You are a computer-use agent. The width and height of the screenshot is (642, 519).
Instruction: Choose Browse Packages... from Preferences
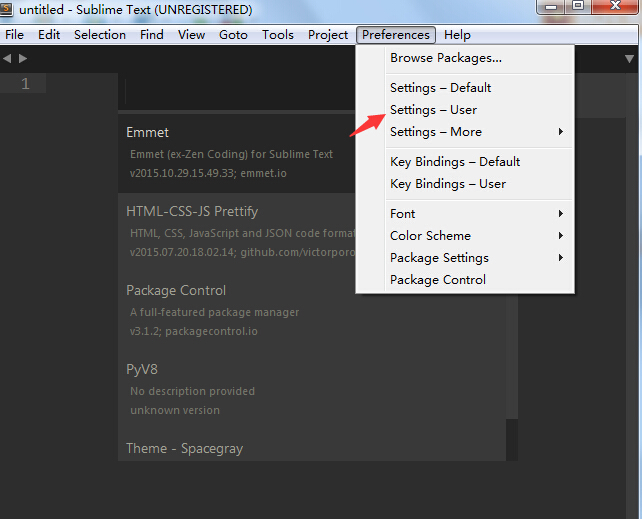(465, 58)
